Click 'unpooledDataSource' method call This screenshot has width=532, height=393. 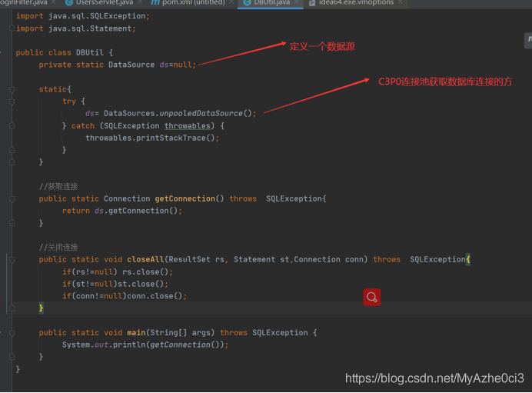point(201,113)
